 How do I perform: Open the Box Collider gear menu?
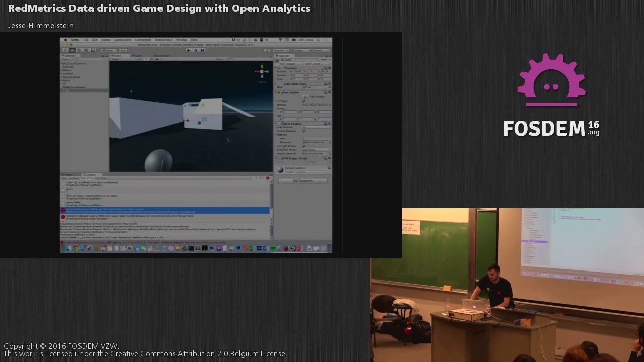[x=330, y=92]
